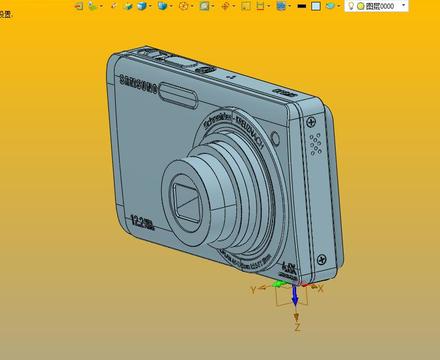Screen dimensions: 440x360
Task: Click the red bracket dimension icon
Action: [x=260, y=6]
